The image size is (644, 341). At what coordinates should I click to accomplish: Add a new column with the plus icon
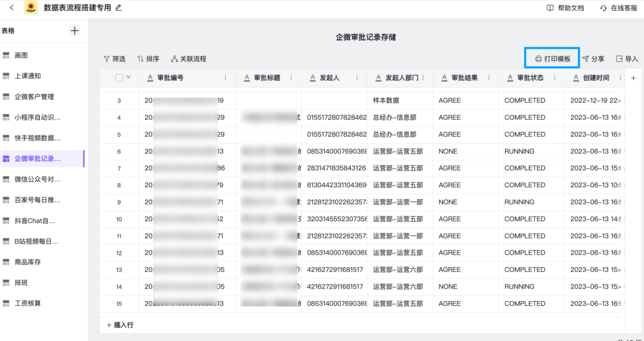coord(633,77)
